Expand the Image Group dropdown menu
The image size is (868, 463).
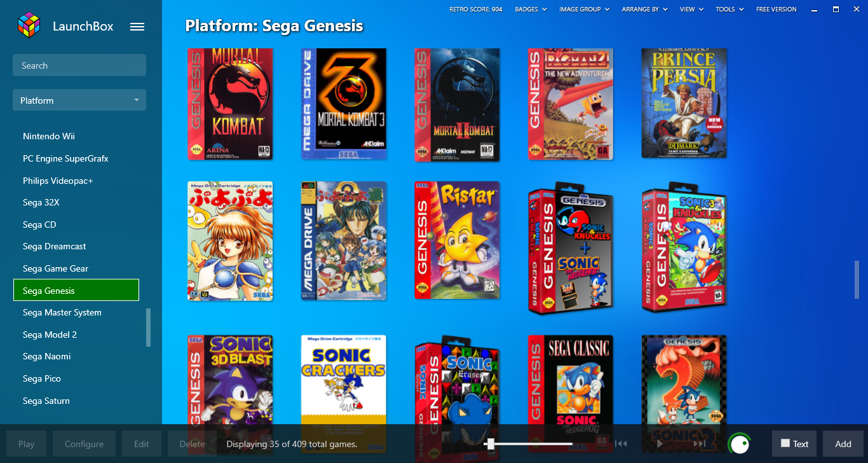[584, 10]
